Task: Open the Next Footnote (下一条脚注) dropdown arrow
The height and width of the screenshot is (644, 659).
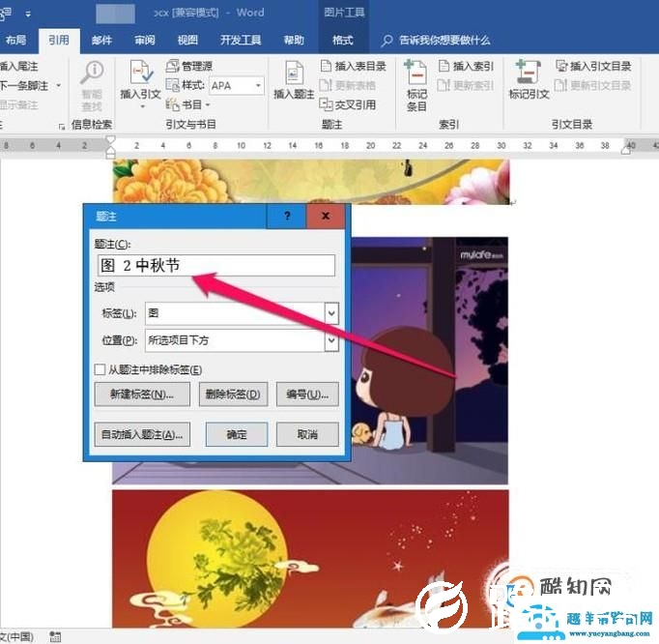Action: coord(58,85)
